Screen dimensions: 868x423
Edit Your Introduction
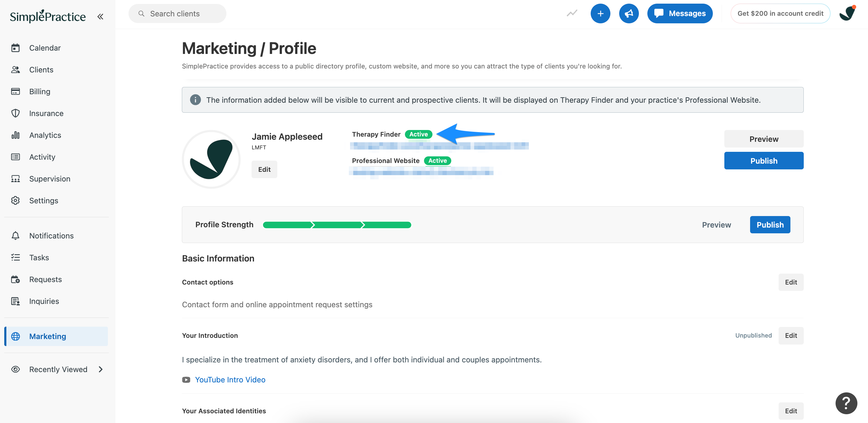pos(791,335)
